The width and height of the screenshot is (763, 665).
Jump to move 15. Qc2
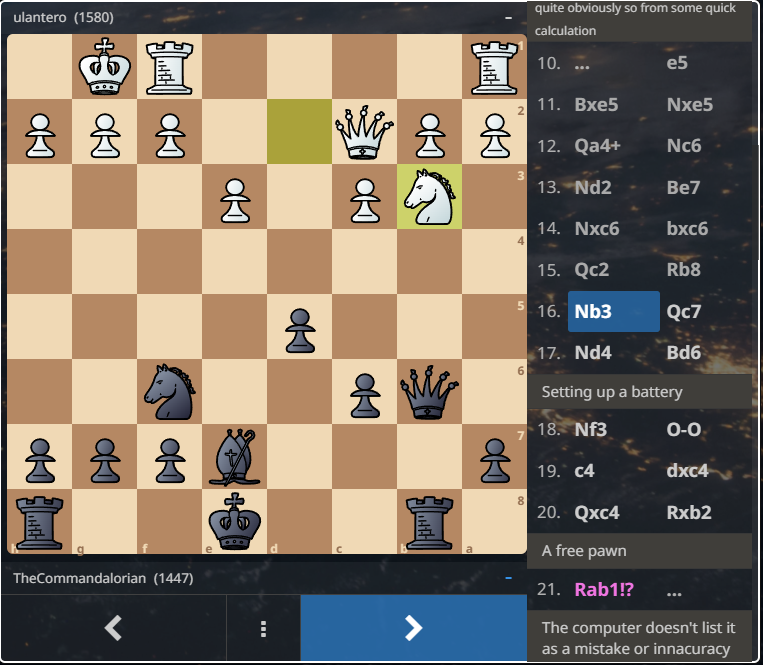coord(591,270)
